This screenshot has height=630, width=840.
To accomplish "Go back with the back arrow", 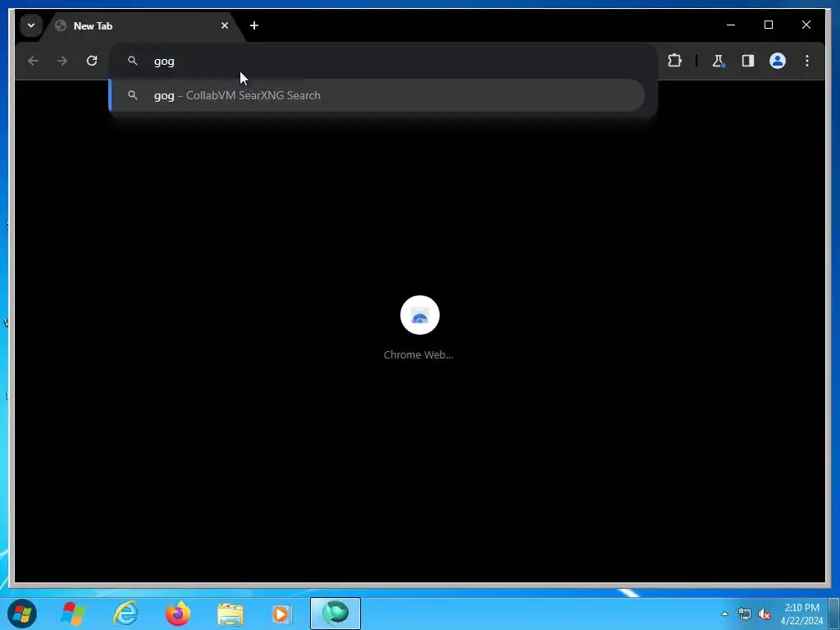I will tap(33, 61).
